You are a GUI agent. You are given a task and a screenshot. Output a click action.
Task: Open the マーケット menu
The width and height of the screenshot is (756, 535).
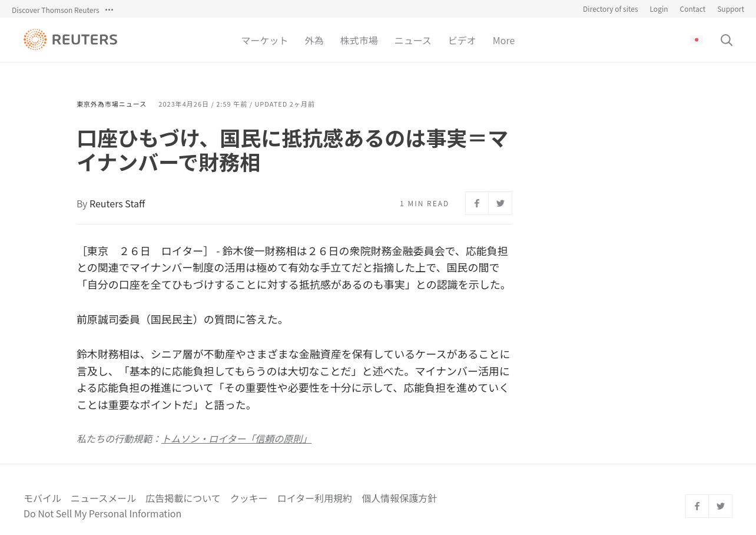click(264, 41)
